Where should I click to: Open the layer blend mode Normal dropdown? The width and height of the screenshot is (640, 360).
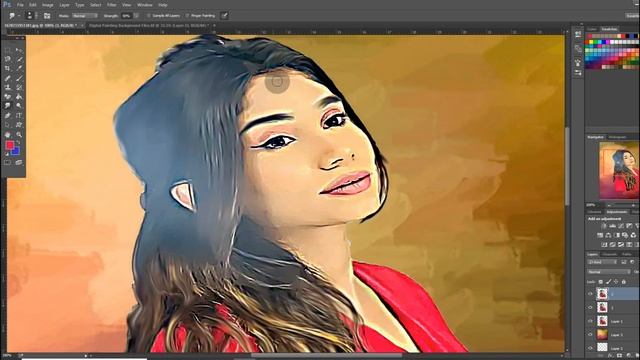[609, 271]
